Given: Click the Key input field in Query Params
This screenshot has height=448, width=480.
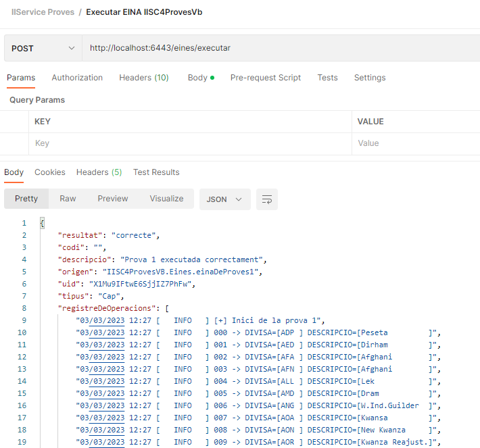Looking at the screenshot, I should click(x=190, y=143).
